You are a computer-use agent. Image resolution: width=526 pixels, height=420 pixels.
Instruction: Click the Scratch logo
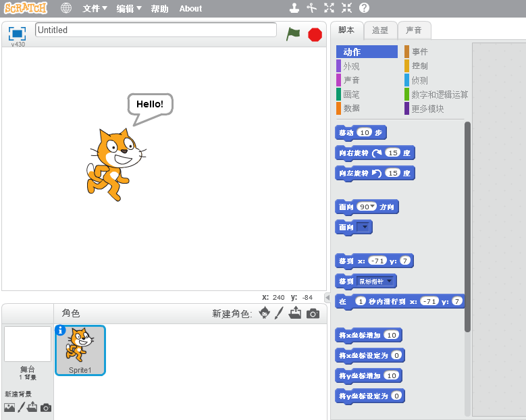pyautogui.click(x=26, y=7)
